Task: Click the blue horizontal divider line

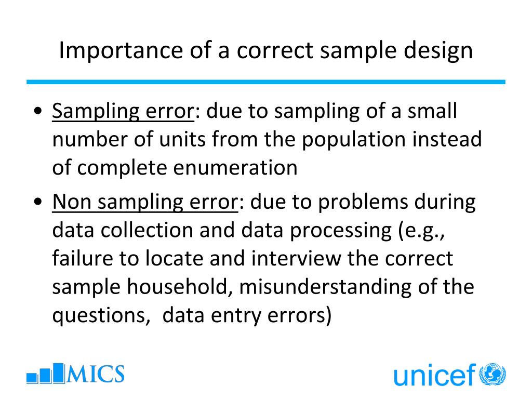Action: [265, 82]
